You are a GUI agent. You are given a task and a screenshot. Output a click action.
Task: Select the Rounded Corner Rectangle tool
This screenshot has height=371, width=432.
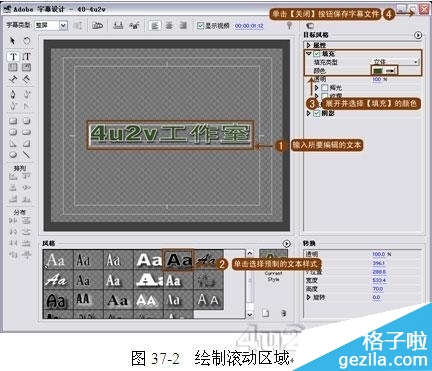point(13,132)
